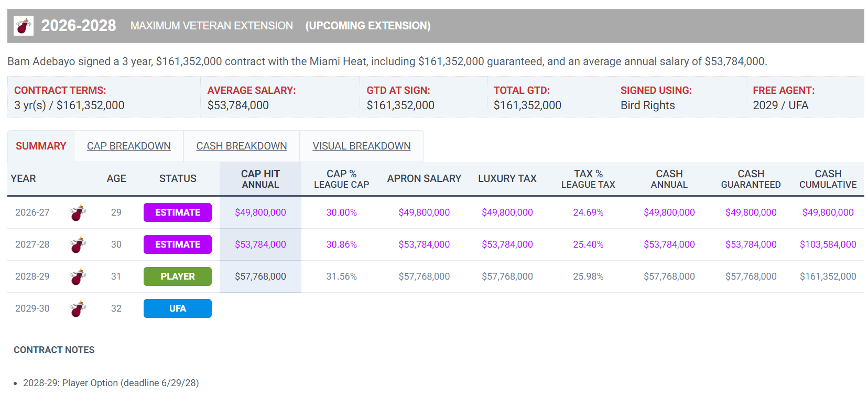Open the Visual Breakdown tab
Image resolution: width=868 pixels, height=416 pixels.
(x=361, y=146)
